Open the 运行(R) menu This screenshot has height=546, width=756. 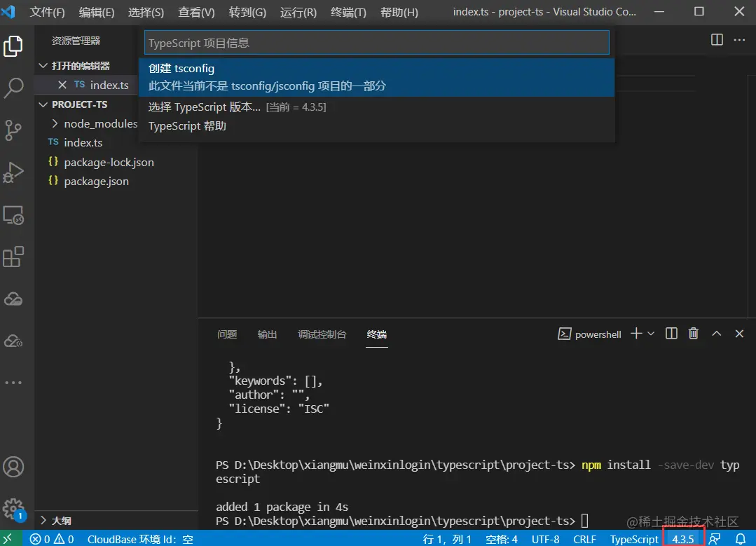297,12
